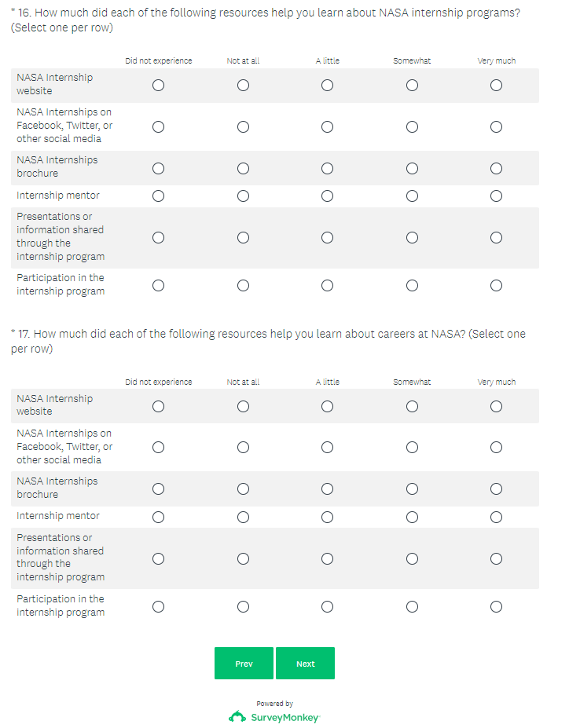Mark 'Did not experience' for Presentations row in question 16
569x728 pixels.
point(158,238)
